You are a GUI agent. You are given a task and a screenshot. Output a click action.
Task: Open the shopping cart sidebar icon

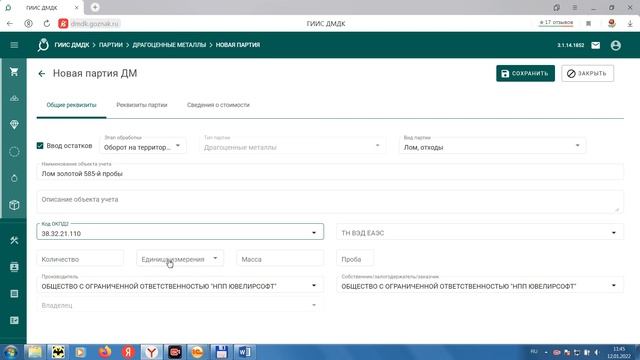pos(14,72)
